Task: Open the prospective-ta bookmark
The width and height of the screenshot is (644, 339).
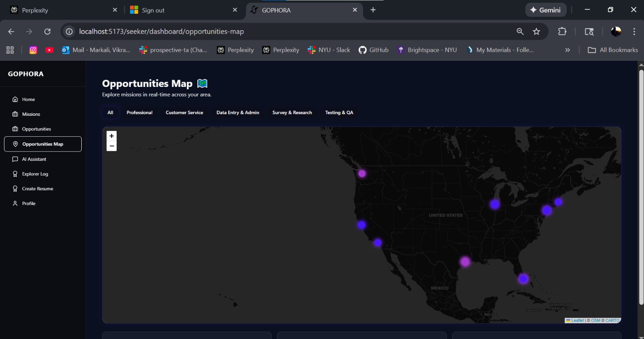Action: click(173, 50)
